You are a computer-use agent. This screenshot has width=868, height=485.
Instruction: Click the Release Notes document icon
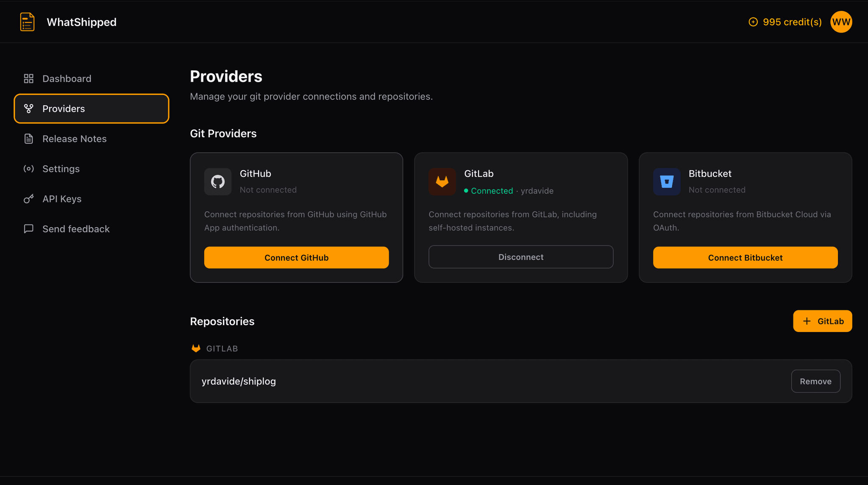(28, 139)
